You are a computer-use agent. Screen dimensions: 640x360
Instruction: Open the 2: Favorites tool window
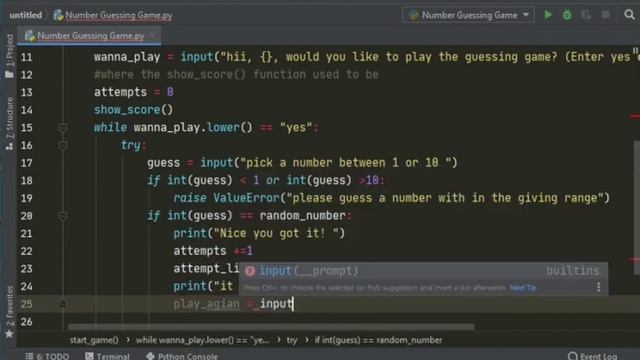(x=9, y=311)
